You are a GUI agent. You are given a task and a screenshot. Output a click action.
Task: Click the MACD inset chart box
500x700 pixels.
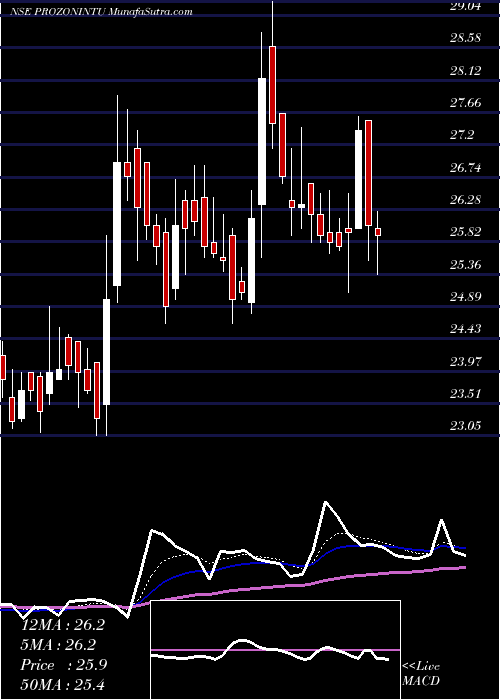276,650
